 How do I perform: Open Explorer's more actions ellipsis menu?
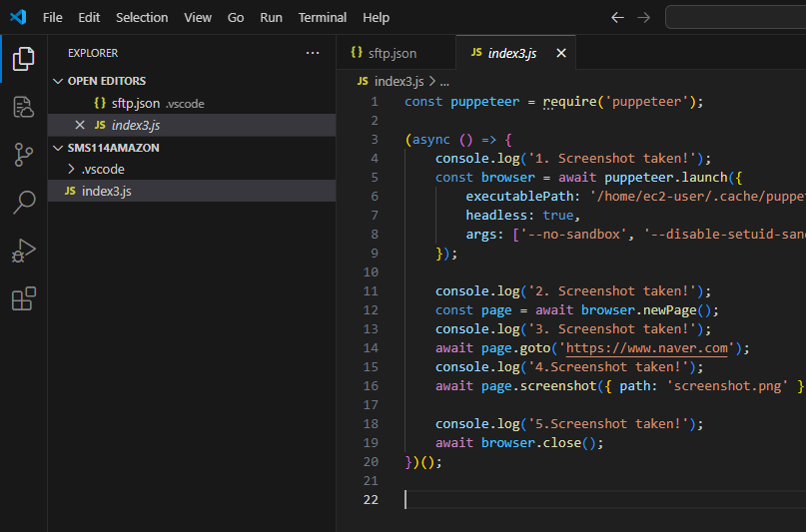313,53
